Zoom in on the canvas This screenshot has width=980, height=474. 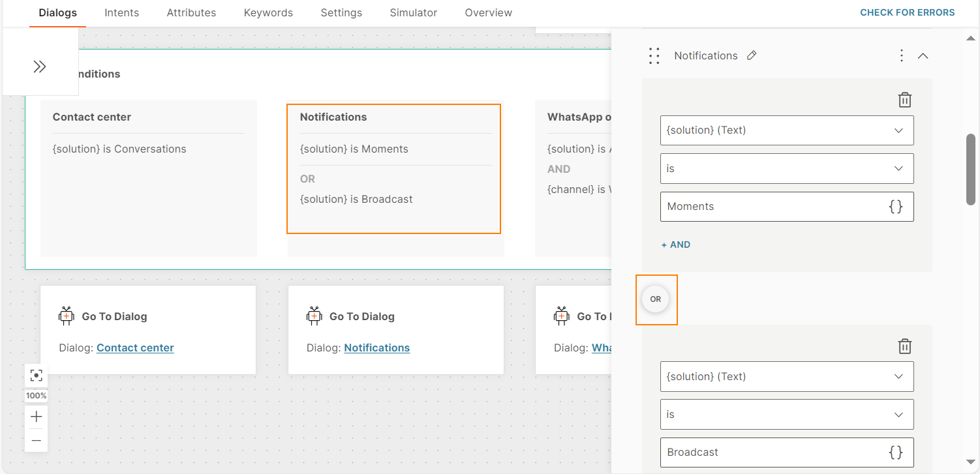tap(37, 417)
